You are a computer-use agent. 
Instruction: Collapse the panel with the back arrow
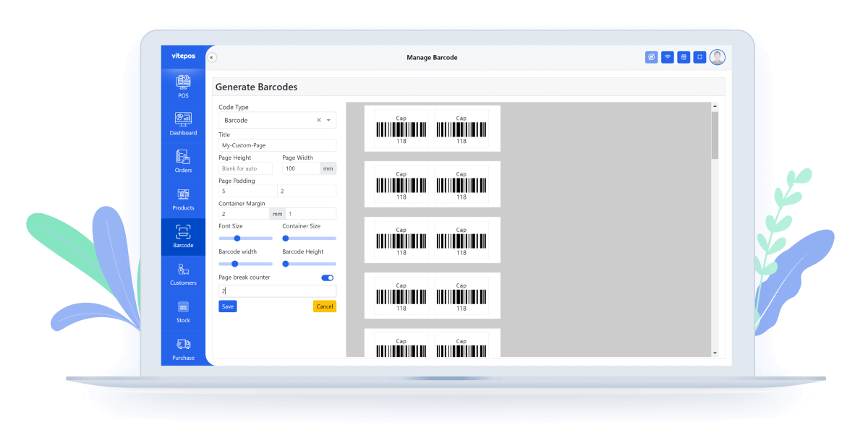pos(210,56)
